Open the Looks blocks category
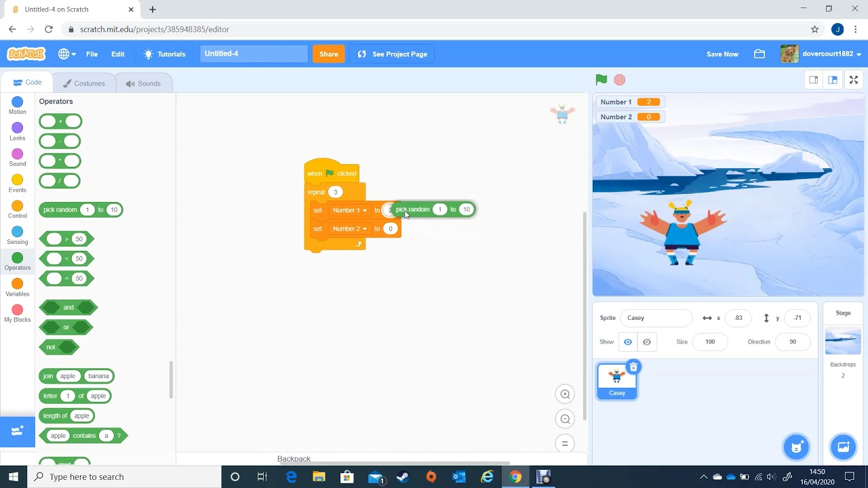 click(x=18, y=132)
